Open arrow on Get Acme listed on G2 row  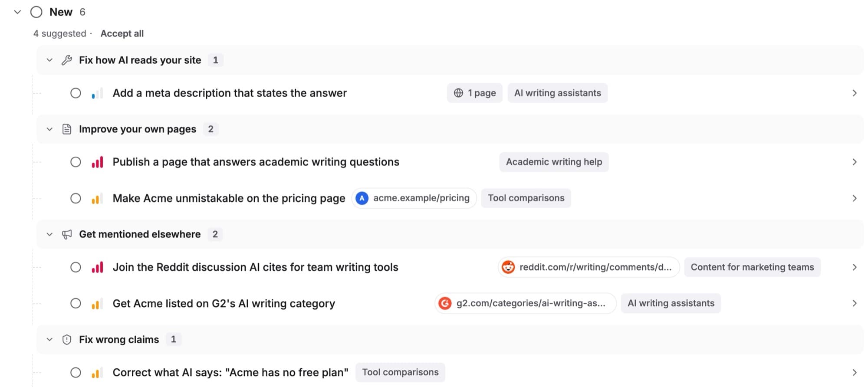(x=854, y=304)
